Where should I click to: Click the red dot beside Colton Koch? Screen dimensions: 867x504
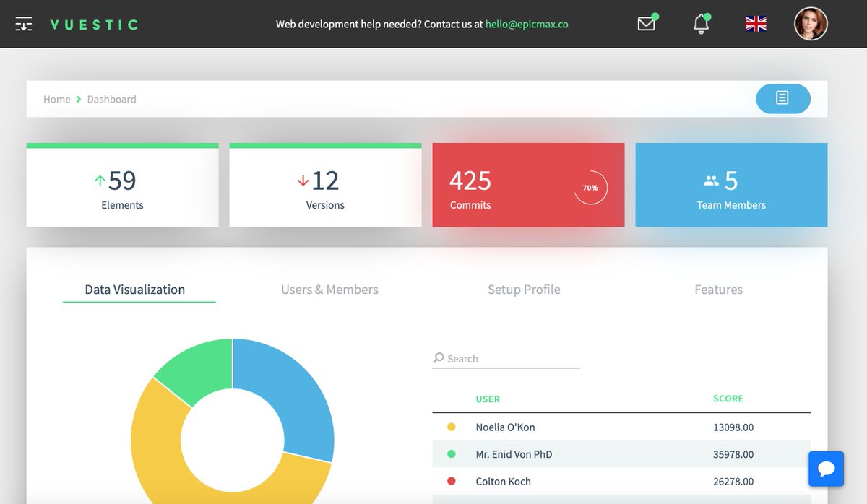(x=452, y=481)
